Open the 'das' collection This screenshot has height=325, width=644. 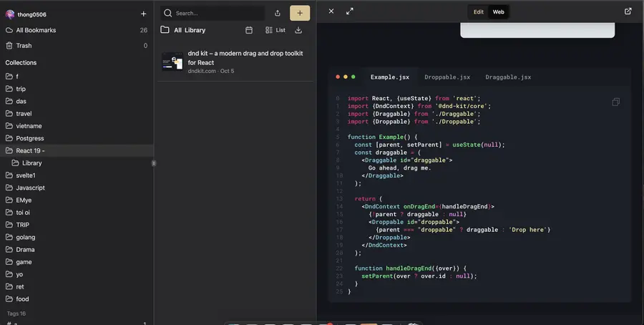[x=77, y=101]
